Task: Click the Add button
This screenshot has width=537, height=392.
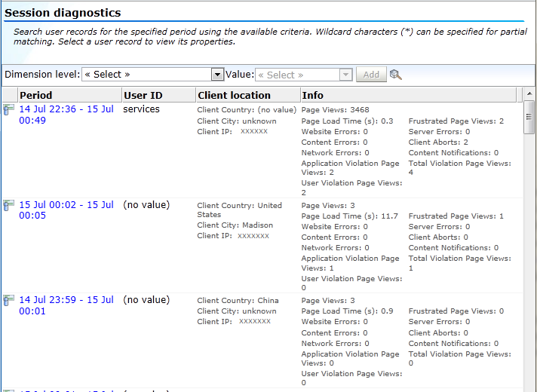Action: click(x=371, y=75)
